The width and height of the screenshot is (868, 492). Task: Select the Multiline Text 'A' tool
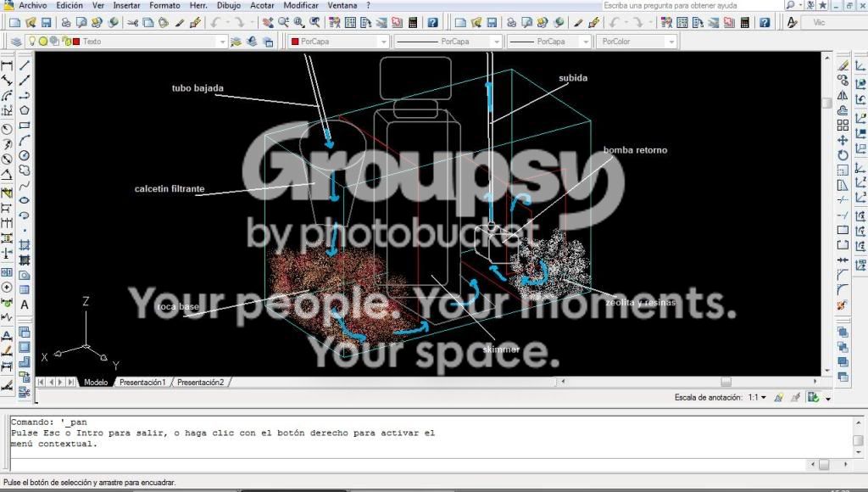tap(25, 305)
